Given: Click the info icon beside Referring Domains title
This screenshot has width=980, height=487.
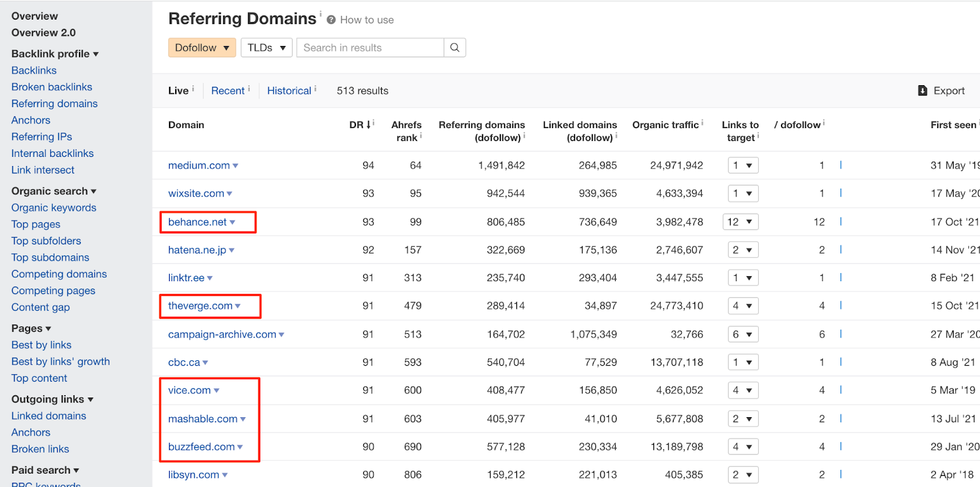Looking at the screenshot, I should click(320, 13).
